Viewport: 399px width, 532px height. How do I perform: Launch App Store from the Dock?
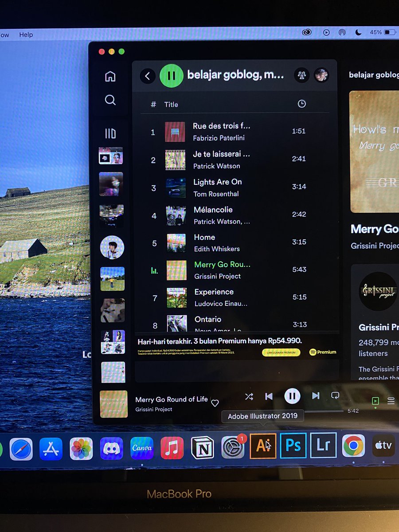pyautogui.click(x=51, y=449)
